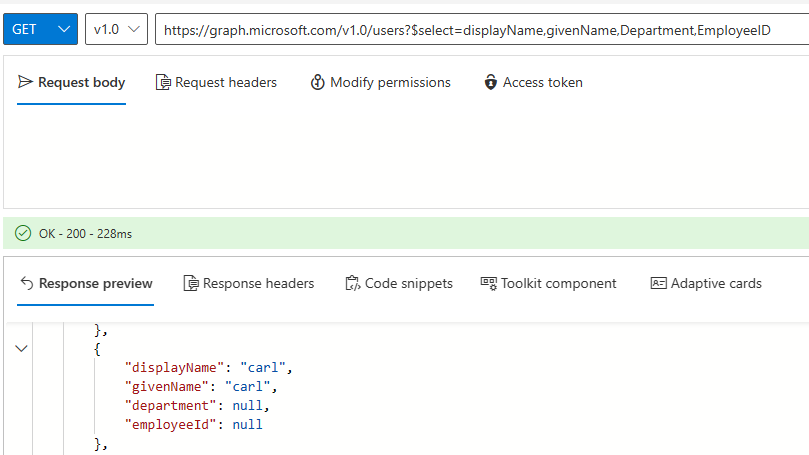
Task: Click the "carl" value of givenName
Action: (248, 387)
